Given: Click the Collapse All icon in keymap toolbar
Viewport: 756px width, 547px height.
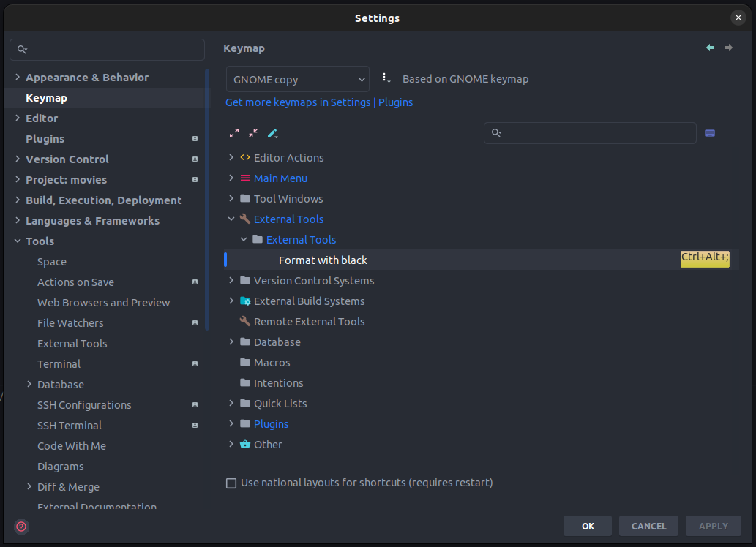Looking at the screenshot, I should pyautogui.click(x=253, y=134).
